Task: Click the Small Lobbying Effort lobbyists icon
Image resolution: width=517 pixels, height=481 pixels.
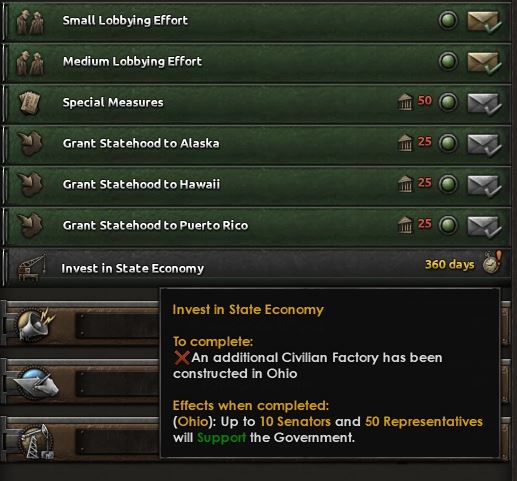Action: 30,22
